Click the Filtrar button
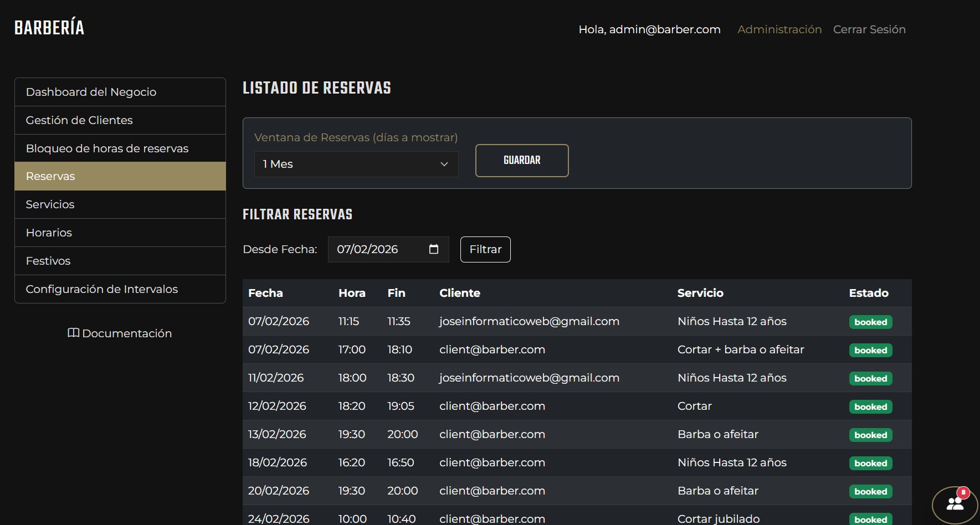The image size is (980, 525). coord(485,249)
